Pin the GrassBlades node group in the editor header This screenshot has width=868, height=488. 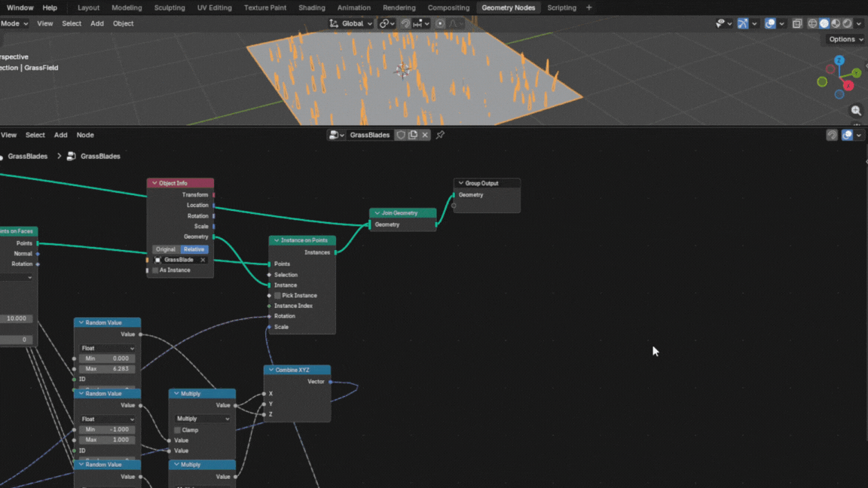point(439,135)
